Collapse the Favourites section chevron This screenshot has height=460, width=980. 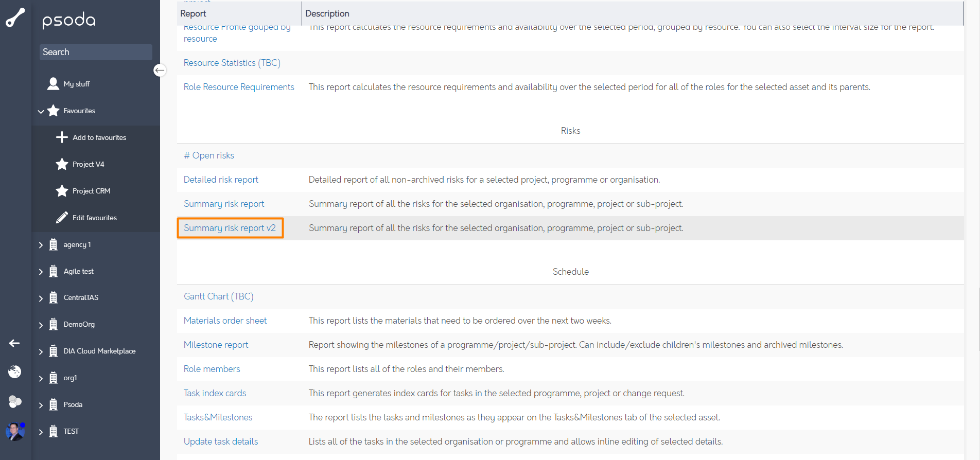point(41,111)
